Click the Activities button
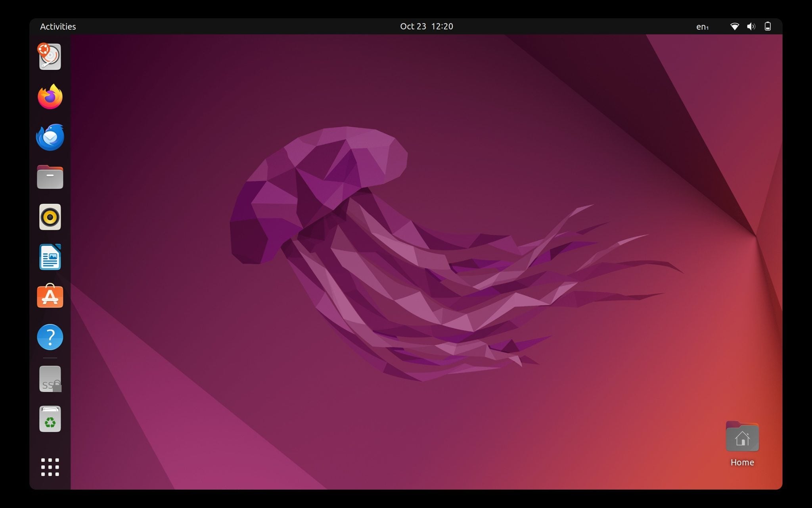Viewport: 812px width, 508px height. 58,27
